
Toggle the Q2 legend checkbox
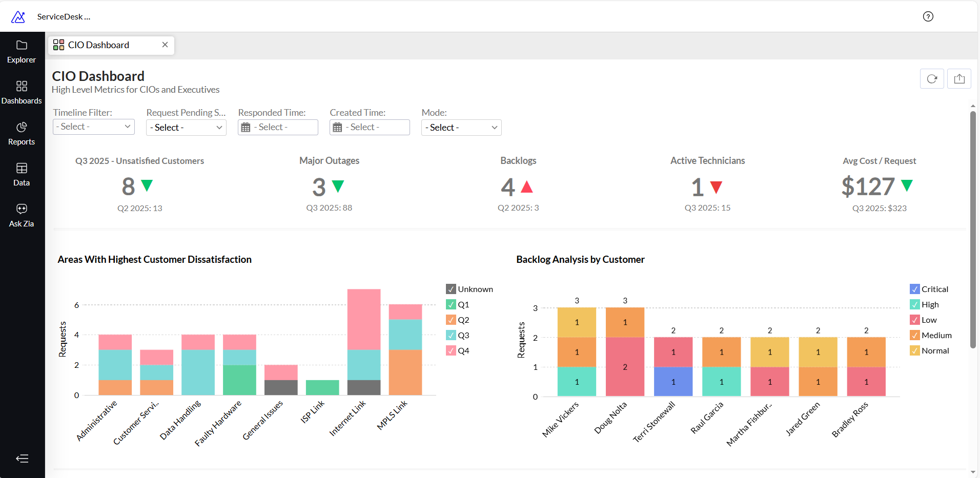(451, 320)
